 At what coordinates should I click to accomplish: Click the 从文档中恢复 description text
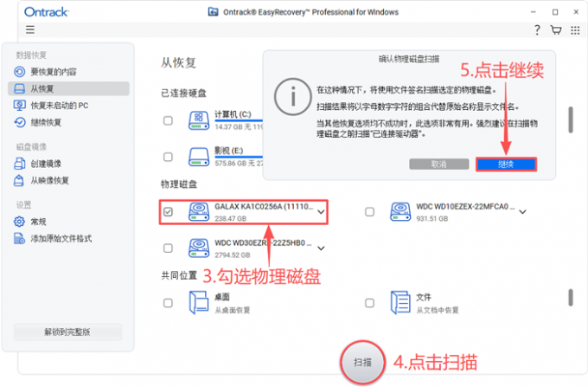(x=438, y=310)
